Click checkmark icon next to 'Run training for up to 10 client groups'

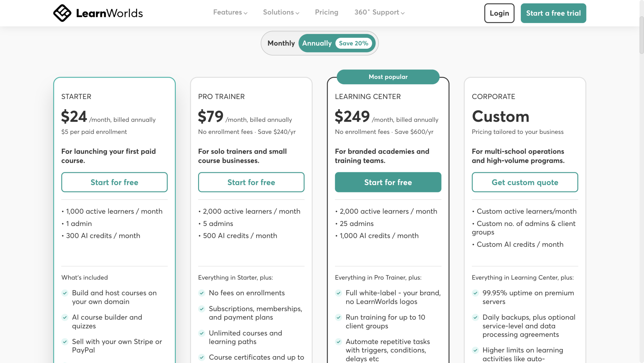click(338, 317)
